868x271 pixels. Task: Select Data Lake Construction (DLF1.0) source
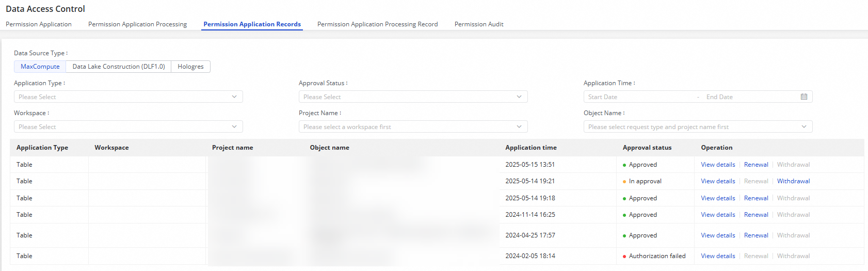119,67
